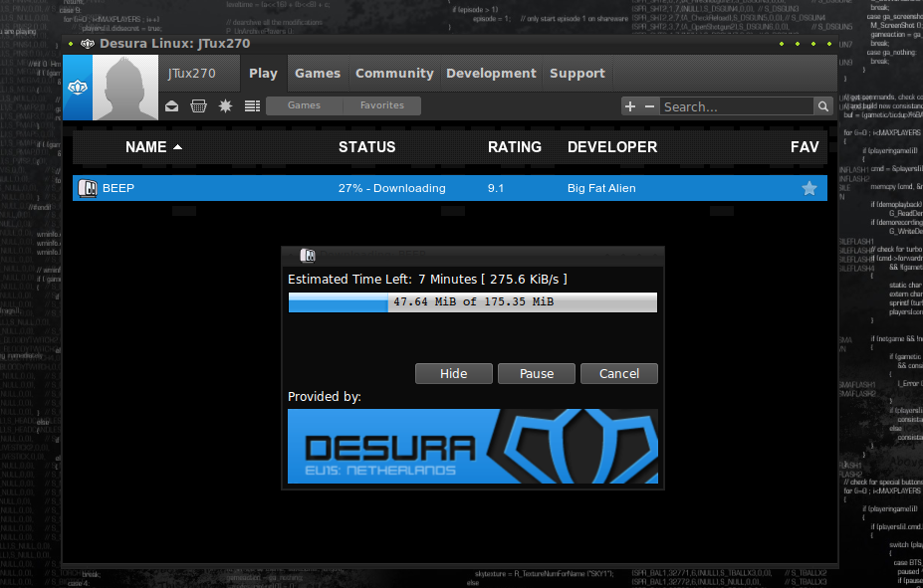Select the Games filter toggle
Viewport: 923px width, 588px height.
click(304, 105)
